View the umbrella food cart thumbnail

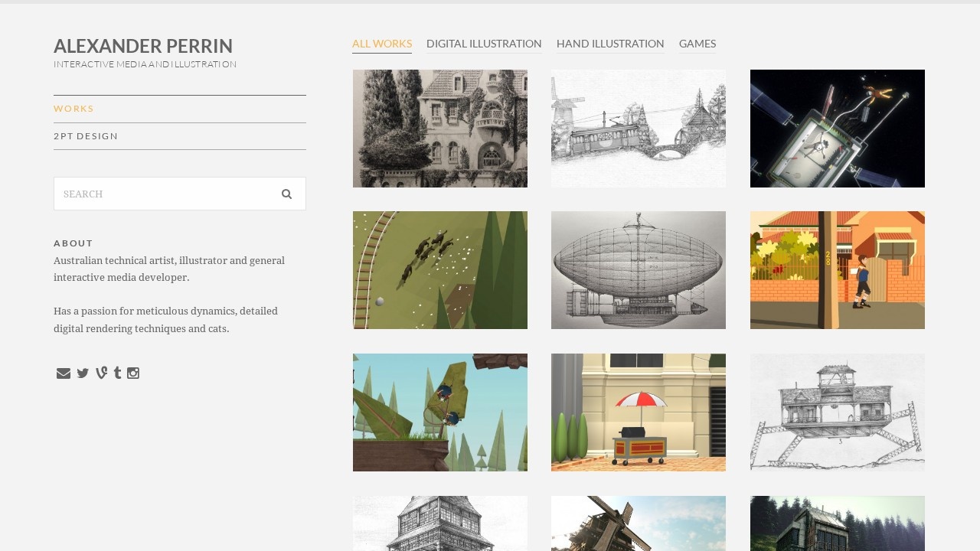(639, 412)
